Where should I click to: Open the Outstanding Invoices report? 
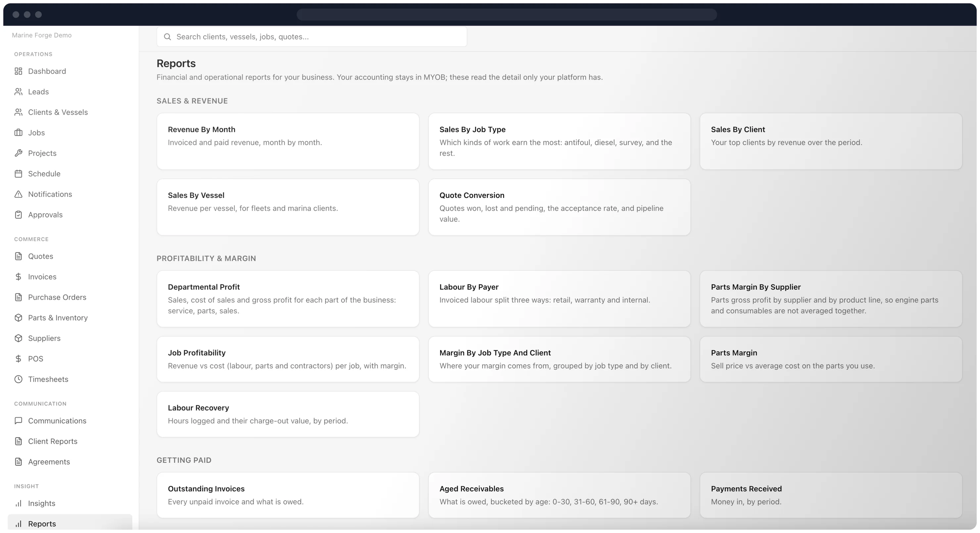[x=288, y=495]
